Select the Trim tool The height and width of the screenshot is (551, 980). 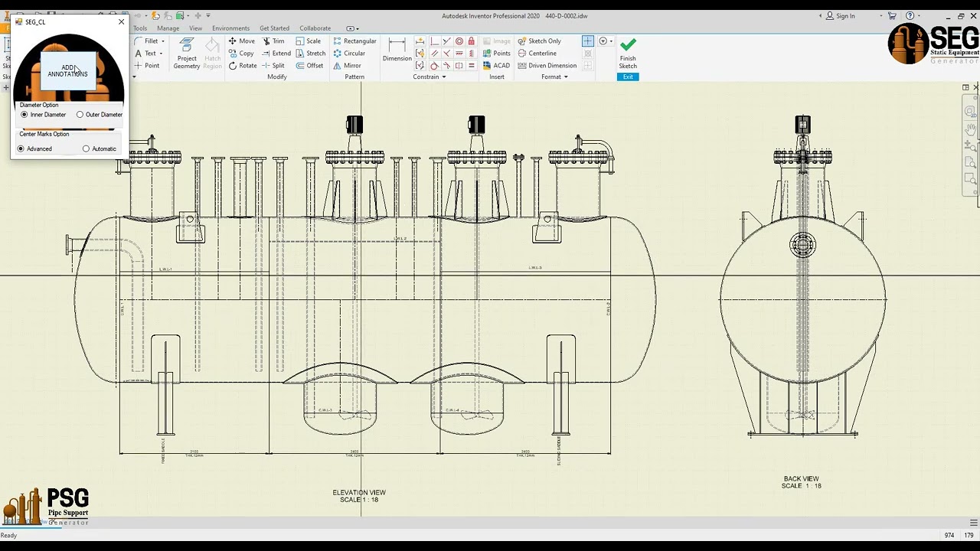click(x=273, y=41)
